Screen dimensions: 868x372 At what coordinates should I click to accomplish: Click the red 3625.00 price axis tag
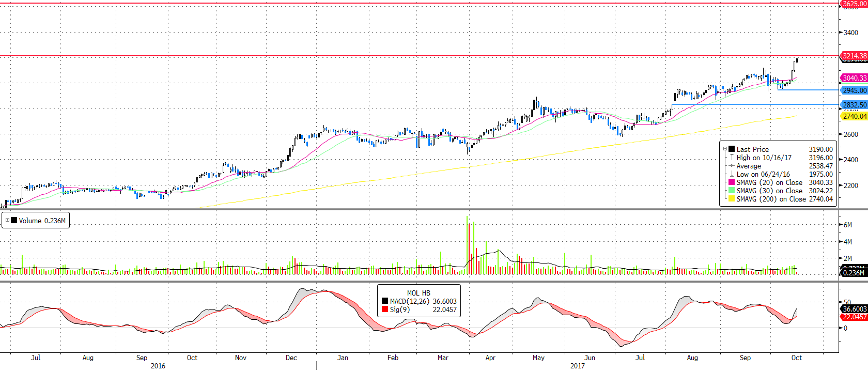coord(855,4)
